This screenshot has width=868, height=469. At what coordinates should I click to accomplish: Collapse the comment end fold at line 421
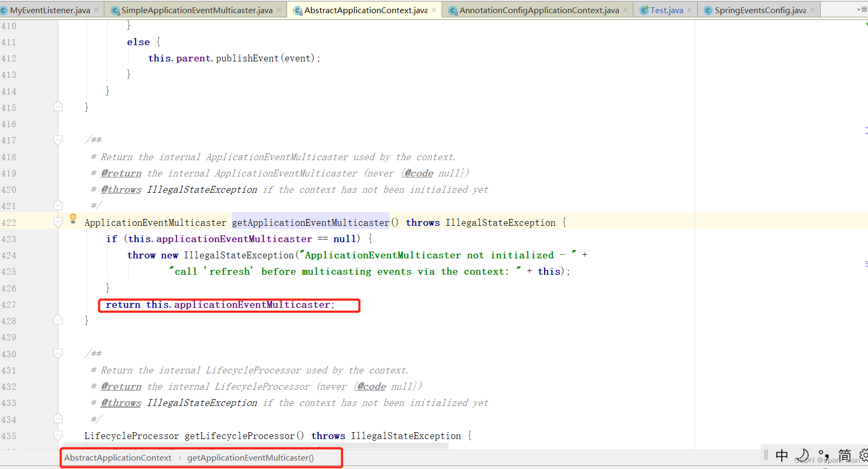point(58,205)
